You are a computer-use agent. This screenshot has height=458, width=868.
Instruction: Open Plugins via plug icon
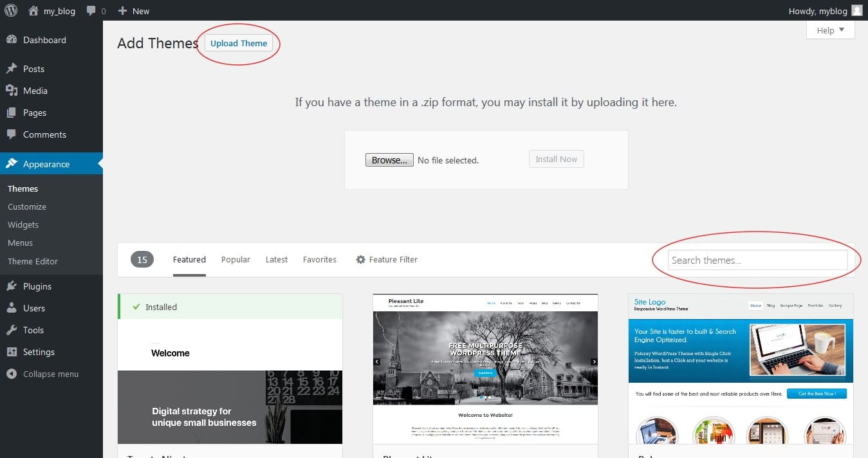point(12,286)
